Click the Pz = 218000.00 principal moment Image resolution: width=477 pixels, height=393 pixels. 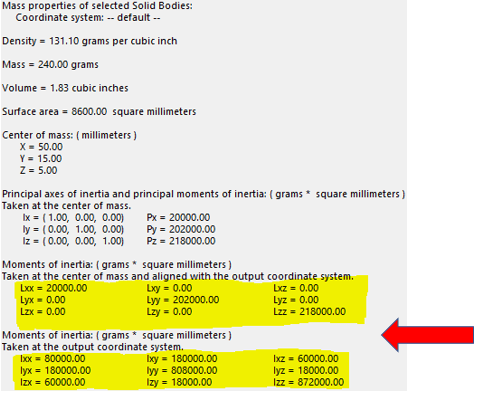[181, 241]
